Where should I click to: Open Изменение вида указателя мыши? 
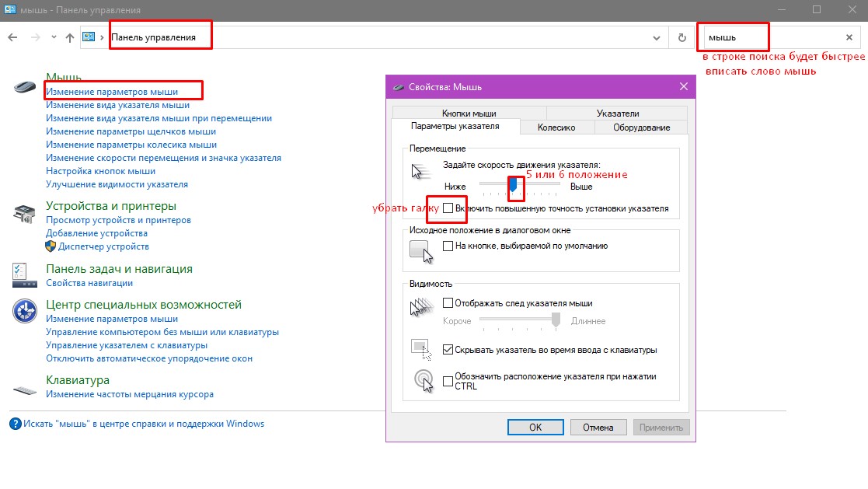[117, 105]
